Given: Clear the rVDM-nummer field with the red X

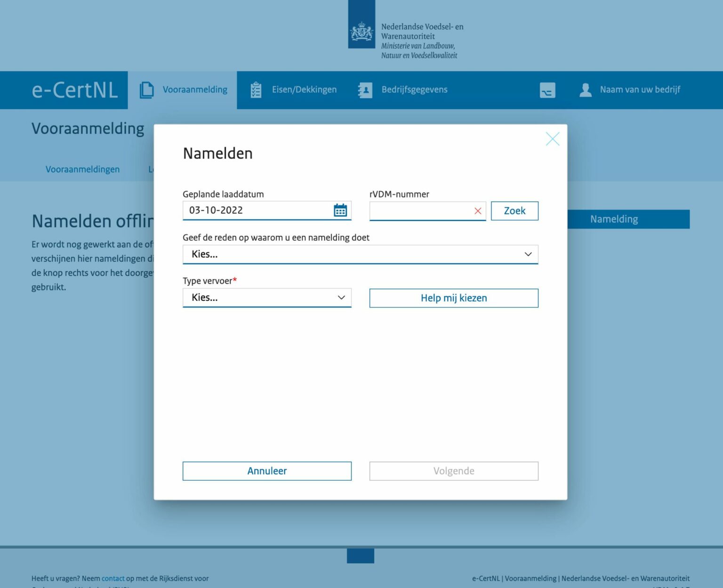Looking at the screenshot, I should pos(478,210).
